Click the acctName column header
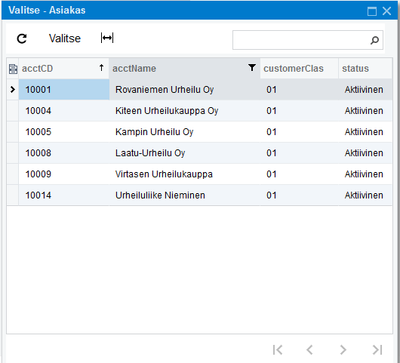The width and height of the screenshot is (400, 363). tap(185, 68)
